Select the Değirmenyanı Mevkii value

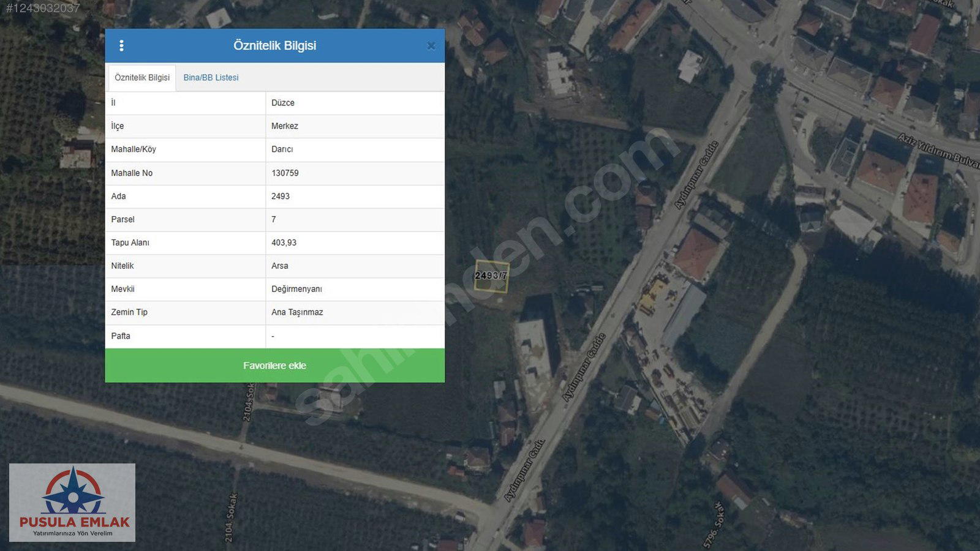pos(296,289)
